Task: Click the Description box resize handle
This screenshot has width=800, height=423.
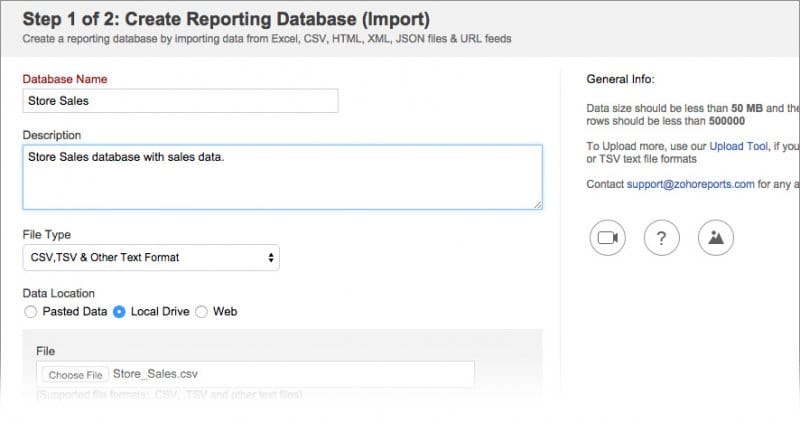Action: tap(537, 204)
